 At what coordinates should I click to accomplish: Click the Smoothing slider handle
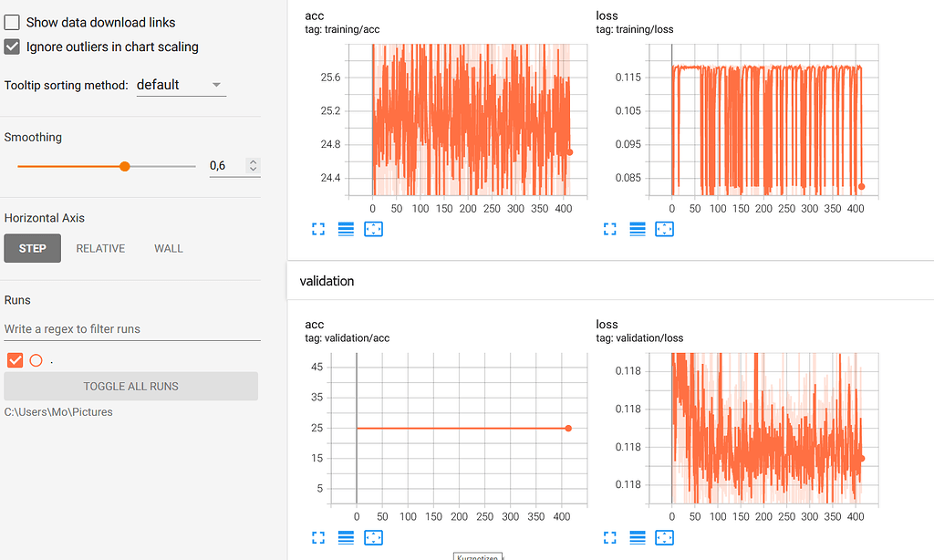click(x=124, y=167)
